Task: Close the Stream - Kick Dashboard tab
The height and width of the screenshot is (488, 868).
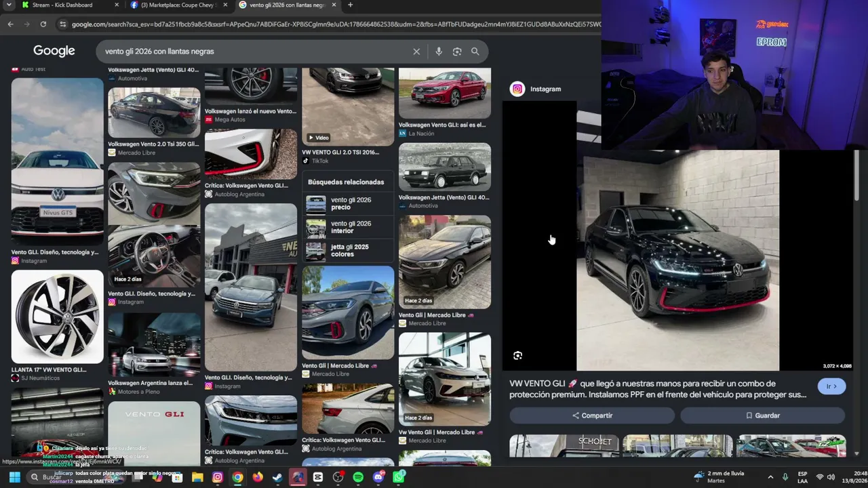Action: pyautogui.click(x=117, y=5)
